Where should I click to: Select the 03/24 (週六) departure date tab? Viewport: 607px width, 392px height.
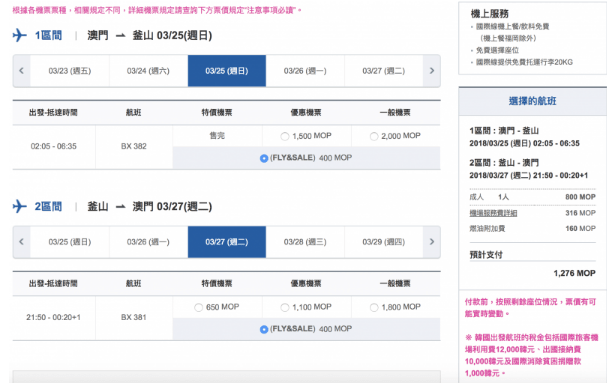(148, 71)
